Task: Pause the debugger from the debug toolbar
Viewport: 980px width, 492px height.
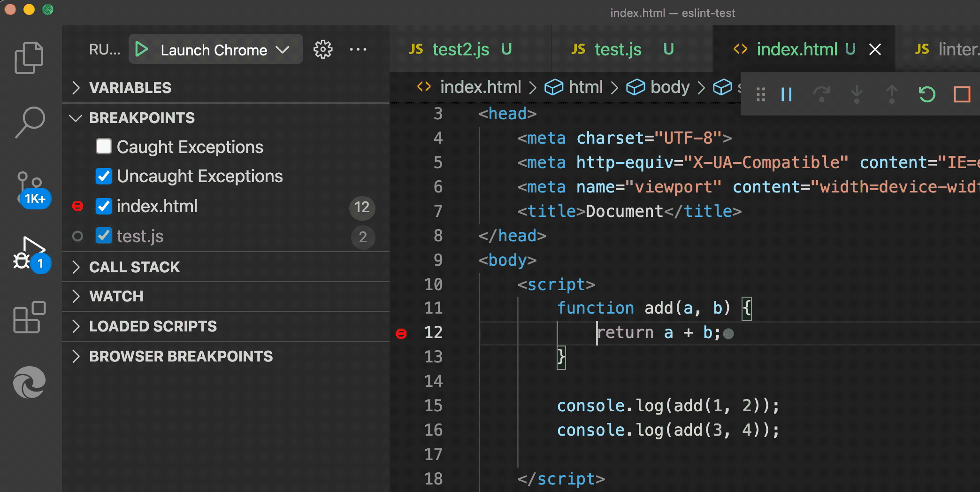Action: click(x=787, y=94)
